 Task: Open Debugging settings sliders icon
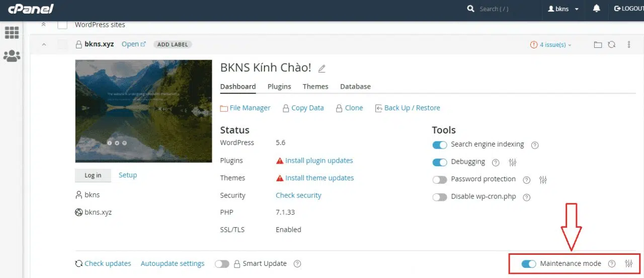(x=513, y=162)
